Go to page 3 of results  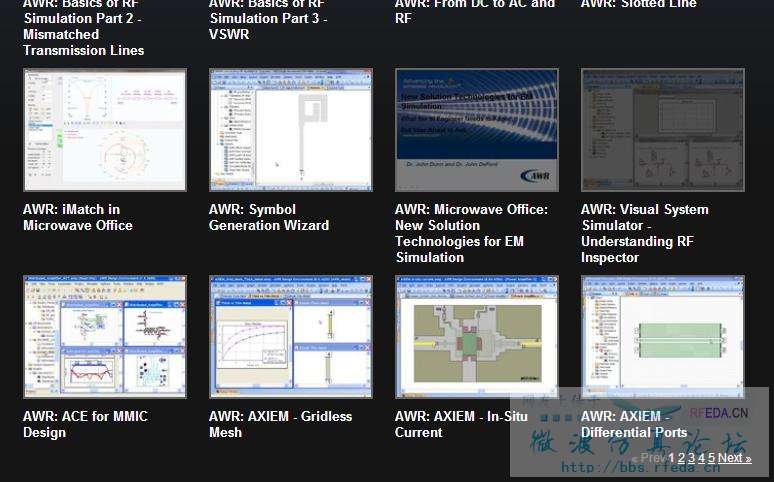point(691,458)
